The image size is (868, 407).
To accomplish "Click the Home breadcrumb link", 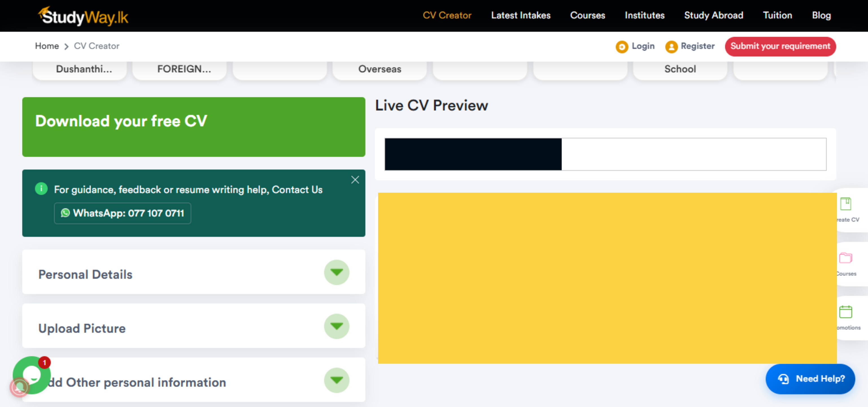I will pyautogui.click(x=47, y=46).
